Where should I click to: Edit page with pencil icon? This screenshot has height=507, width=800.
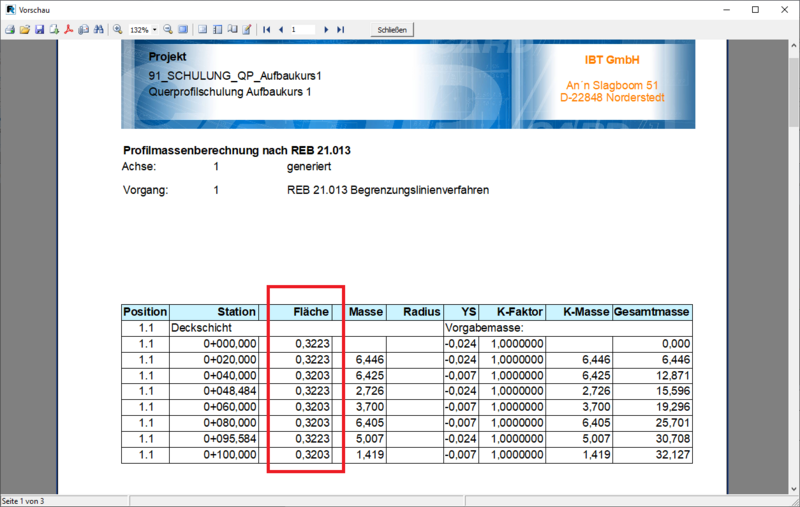coord(247,30)
